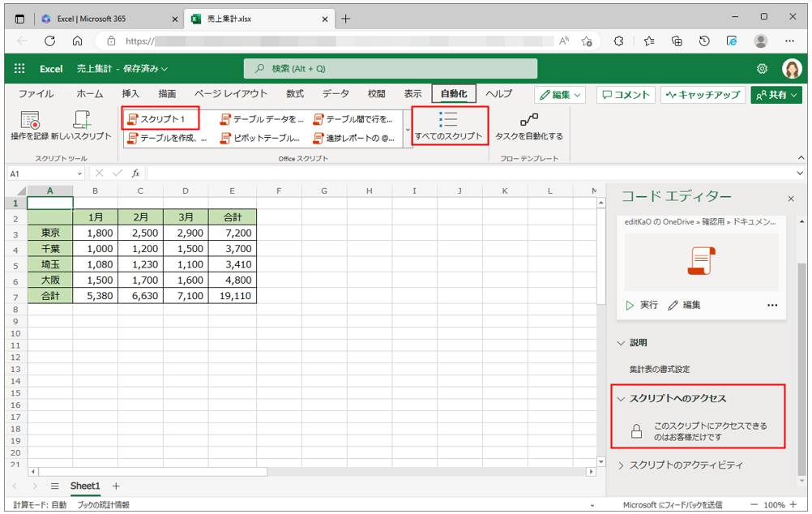Image resolution: width=812 pixels, height=514 pixels.
Task: Open browser history
Action: click(x=704, y=41)
